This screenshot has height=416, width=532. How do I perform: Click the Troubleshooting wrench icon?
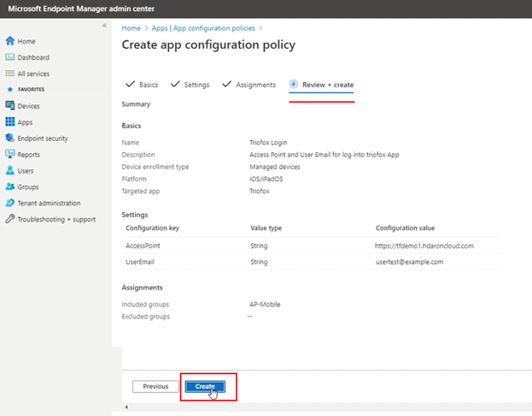pos(10,219)
